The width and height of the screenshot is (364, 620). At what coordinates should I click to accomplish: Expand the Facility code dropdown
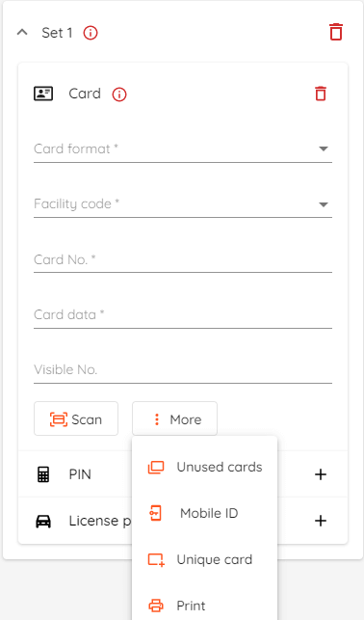(183, 204)
